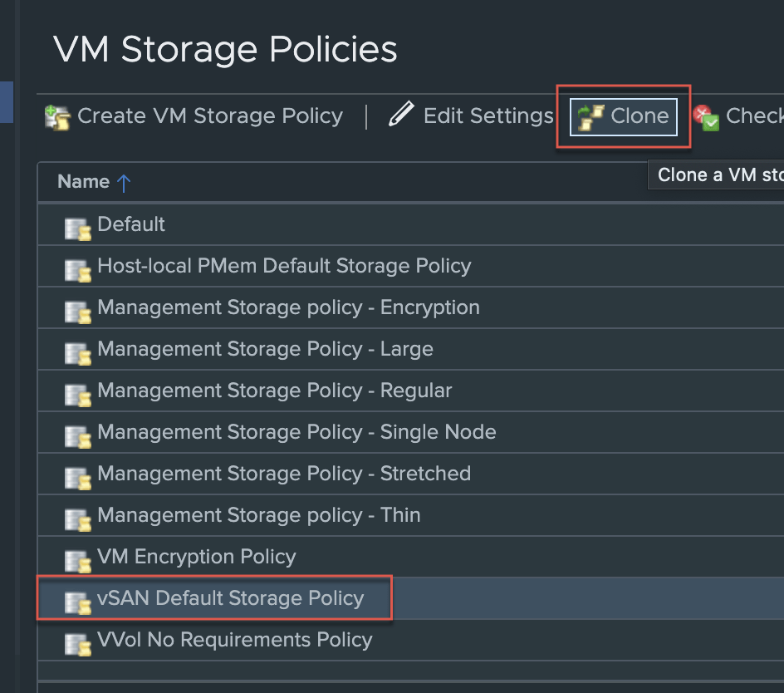The height and width of the screenshot is (693, 784).
Task: Toggle the Name column sort arrow
Action: tap(124, 183)
